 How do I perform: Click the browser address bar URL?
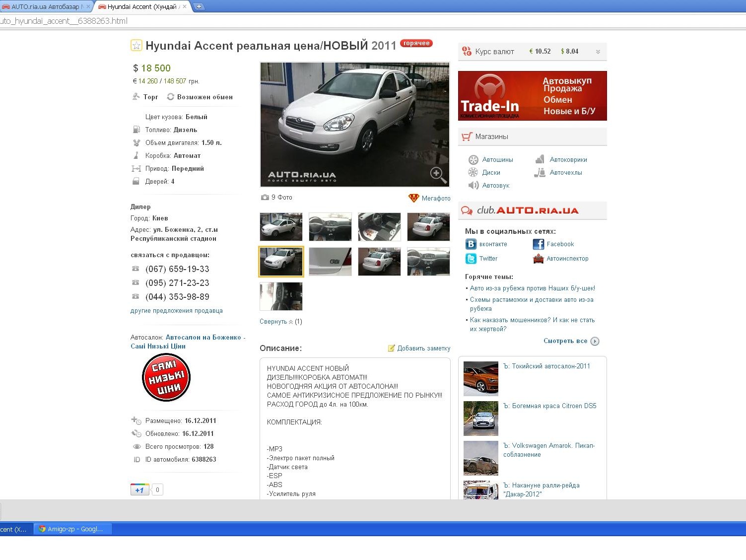[x=64, y=21]
